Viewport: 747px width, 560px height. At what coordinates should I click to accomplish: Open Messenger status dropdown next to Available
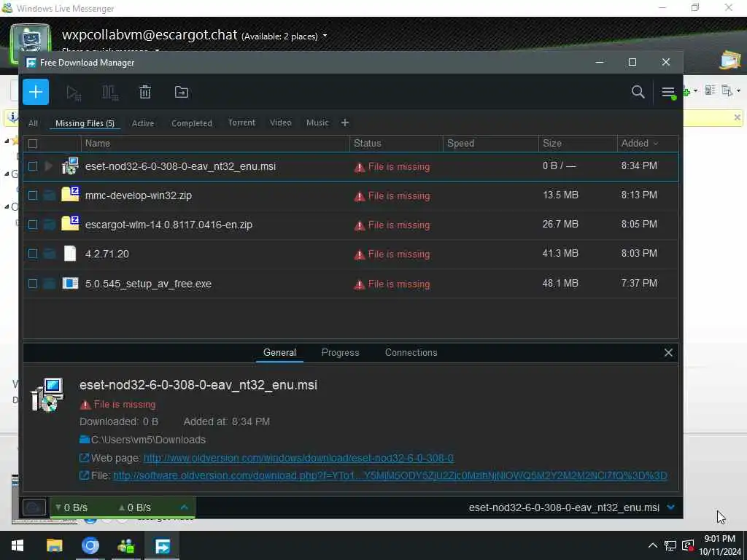(x=325, y=36)
